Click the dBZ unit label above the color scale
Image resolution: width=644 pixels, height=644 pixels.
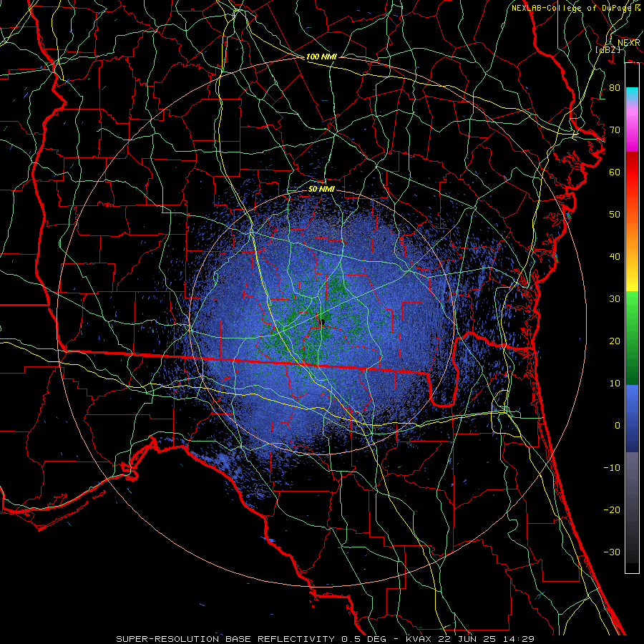[608, 49]
